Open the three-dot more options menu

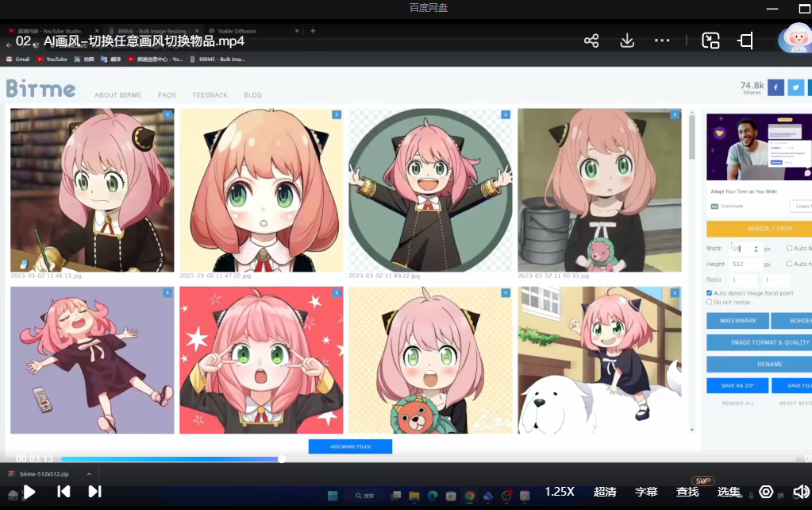click(662, 41)
